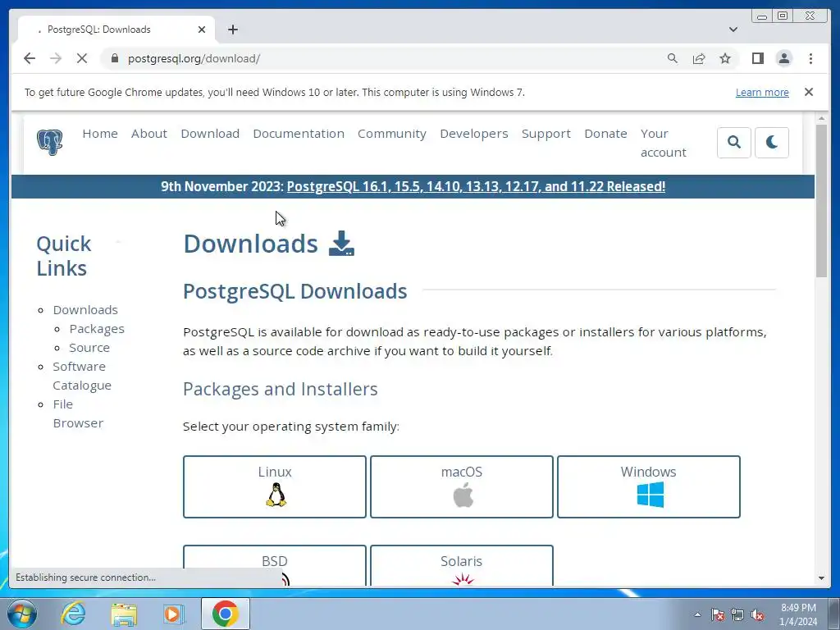840x630 pixels.
Task: Select the macOS operating system button
Action: [461, 486]
